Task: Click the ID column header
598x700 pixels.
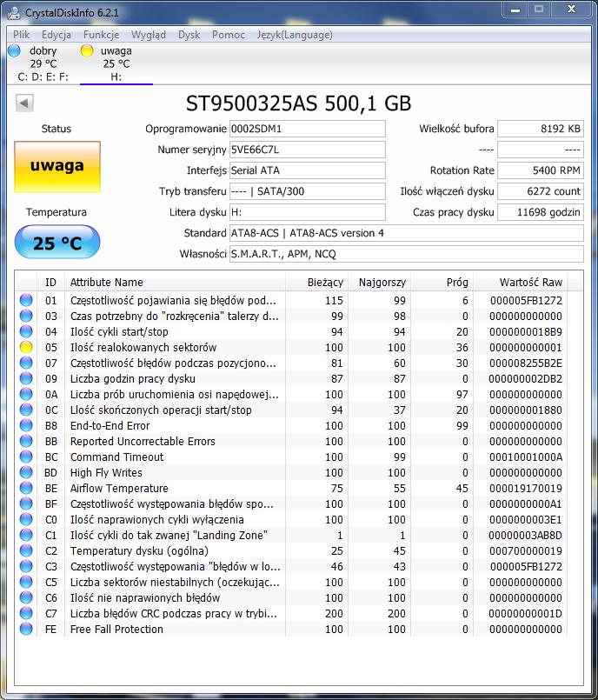Action: [51, 282]
